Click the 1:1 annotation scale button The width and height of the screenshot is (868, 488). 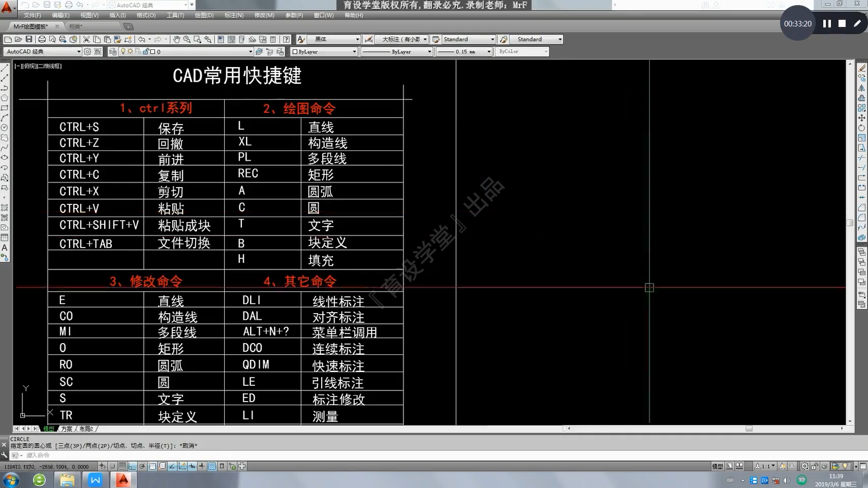pyautogui.click(x=765, y=466)
